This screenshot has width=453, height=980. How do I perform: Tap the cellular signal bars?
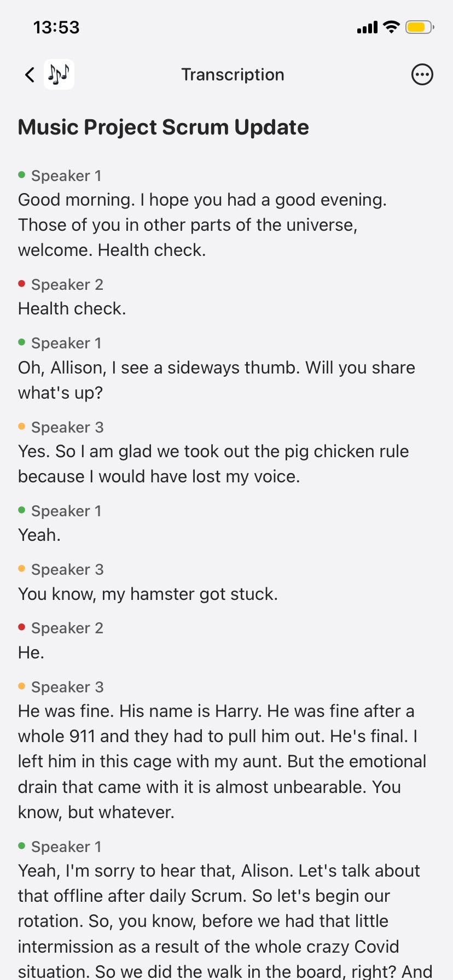367,27
